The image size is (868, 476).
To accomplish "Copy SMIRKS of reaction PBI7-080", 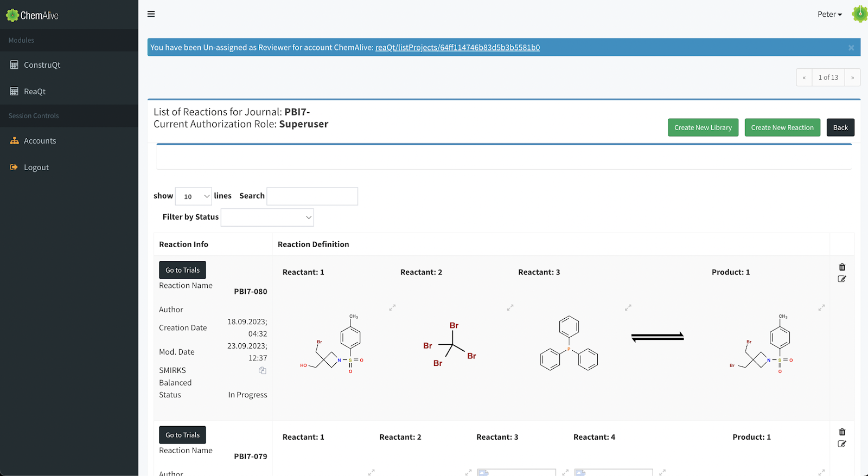I will pos(263,370).
